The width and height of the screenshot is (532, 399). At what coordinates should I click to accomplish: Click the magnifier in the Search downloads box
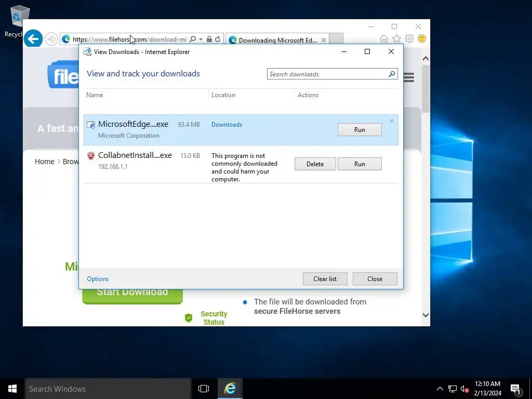(392, 74)
